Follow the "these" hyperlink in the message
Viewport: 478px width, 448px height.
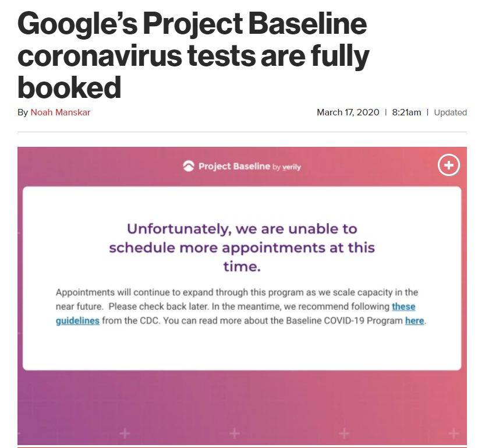[403, 306]
